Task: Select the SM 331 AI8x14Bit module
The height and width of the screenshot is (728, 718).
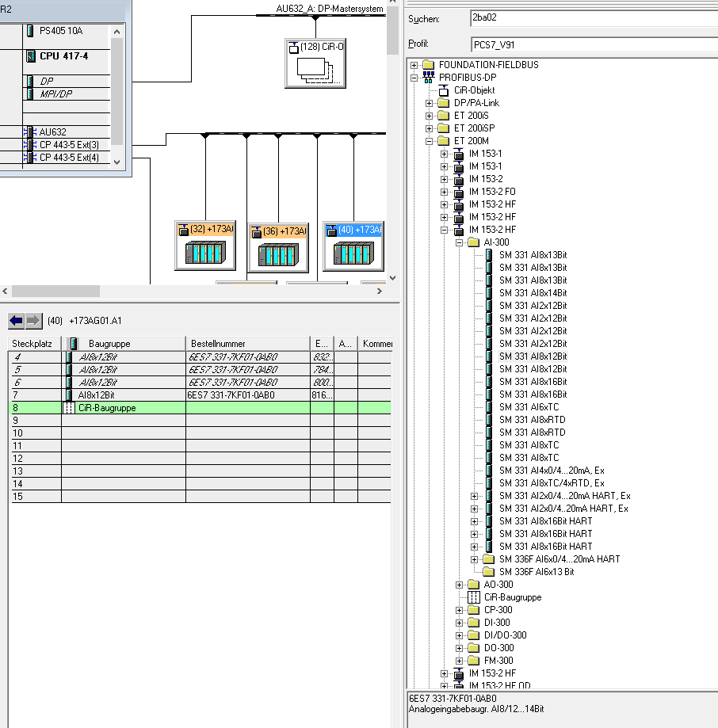Action: [533, 293]
